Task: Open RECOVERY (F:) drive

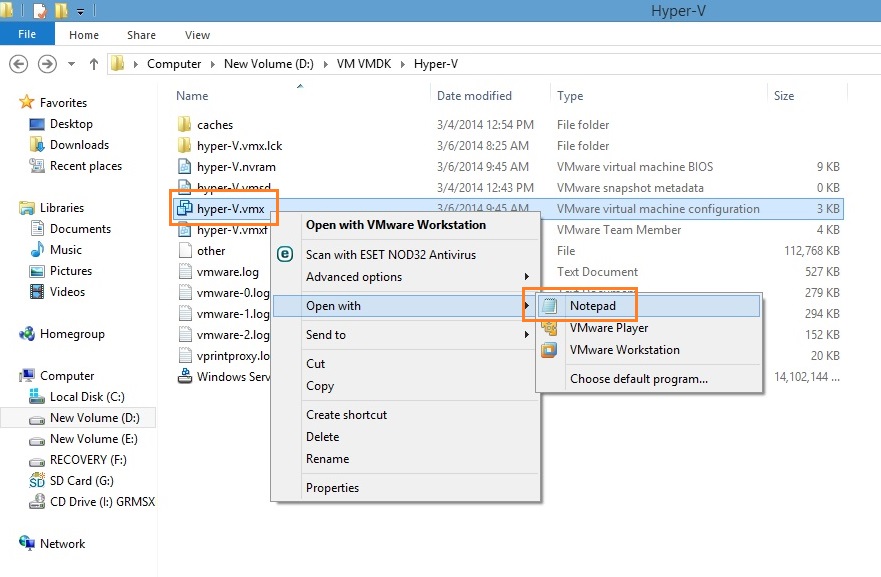Action: [x=88, y=460]
